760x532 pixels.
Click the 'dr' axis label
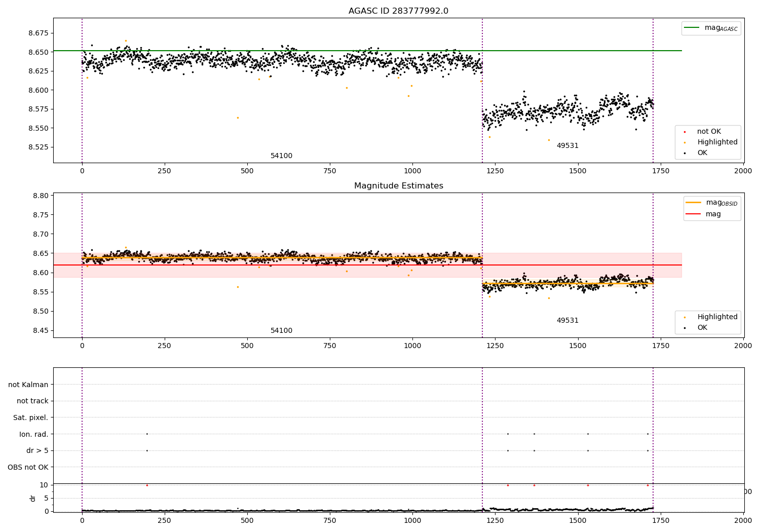33,498
